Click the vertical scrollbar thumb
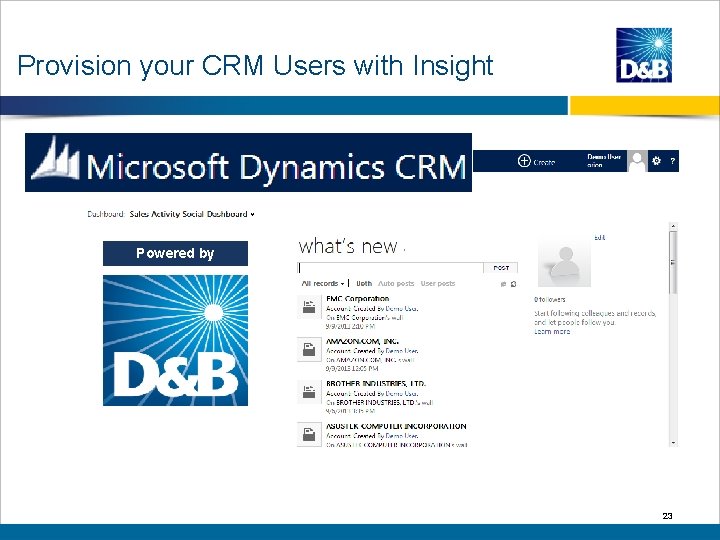The height and width of the screenshot is (540, 720). point(673,263)
